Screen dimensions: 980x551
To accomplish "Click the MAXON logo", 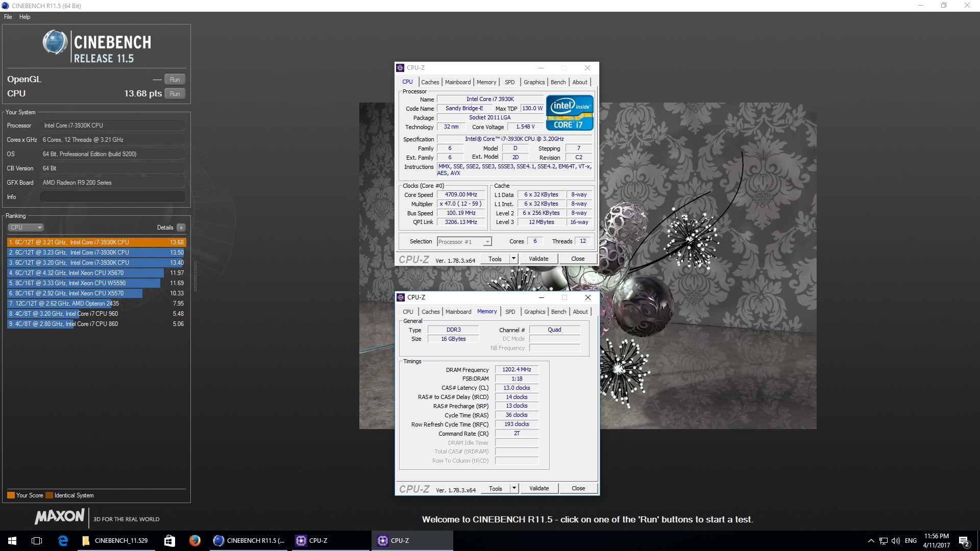I will (59, 517).
